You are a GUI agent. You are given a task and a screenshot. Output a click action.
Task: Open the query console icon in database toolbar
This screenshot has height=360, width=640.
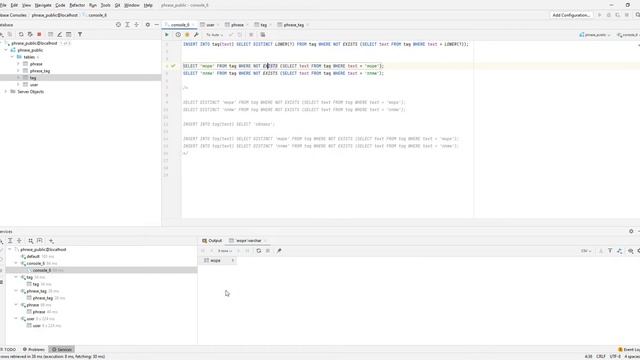point(69,35)
